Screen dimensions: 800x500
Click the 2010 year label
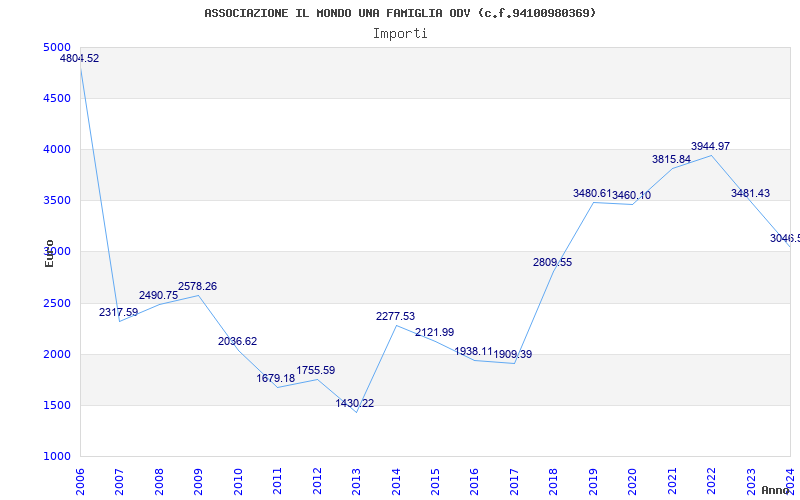(x=238, y=482)
